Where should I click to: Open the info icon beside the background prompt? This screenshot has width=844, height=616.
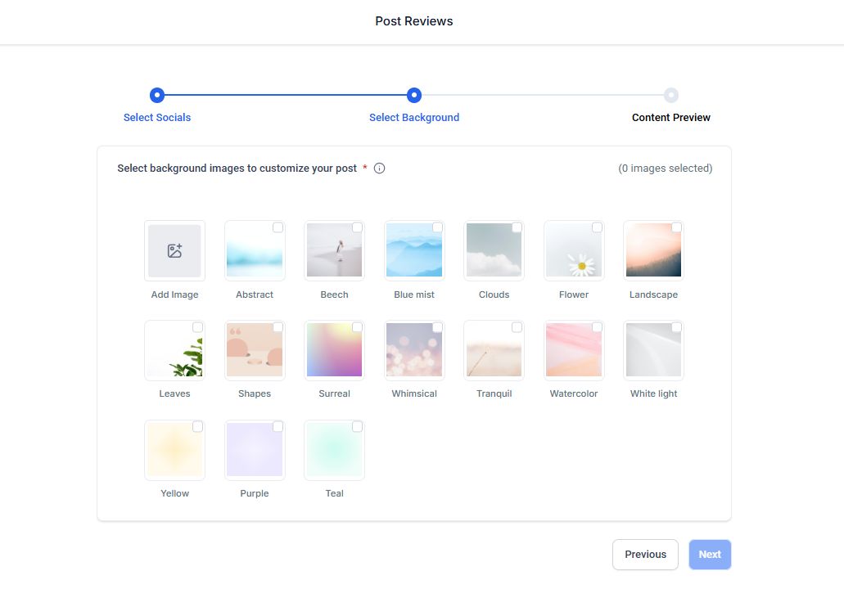[x=380, y=169]
